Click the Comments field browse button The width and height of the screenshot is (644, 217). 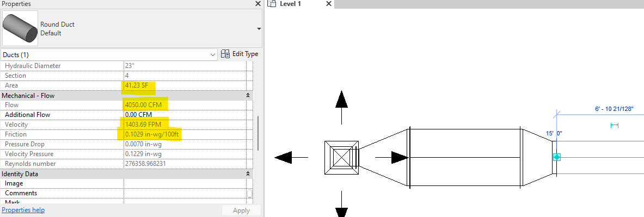[249, 193]
